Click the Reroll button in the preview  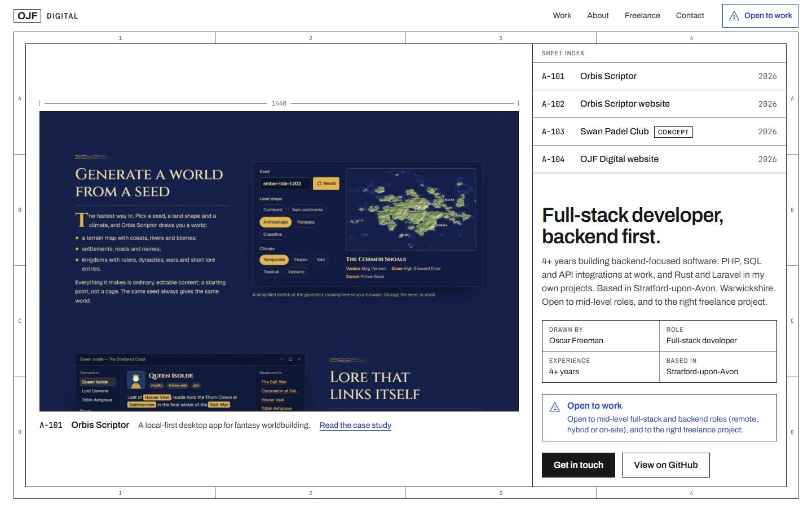(326, 183)
